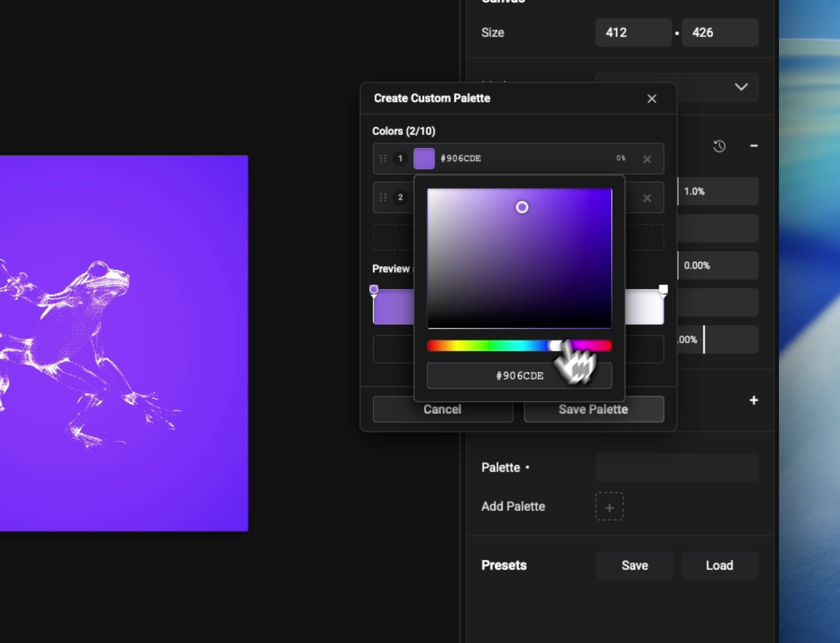Screen dimensions: 840x643
Task: Remove color 2 from the palette
Action: (647, 198)
